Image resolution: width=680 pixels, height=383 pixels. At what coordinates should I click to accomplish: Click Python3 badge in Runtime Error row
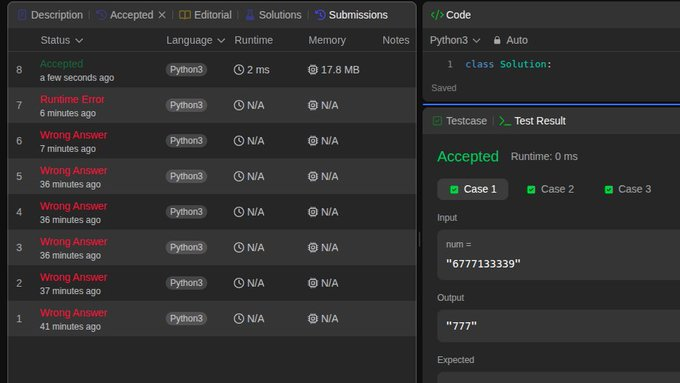coord(186,105)
